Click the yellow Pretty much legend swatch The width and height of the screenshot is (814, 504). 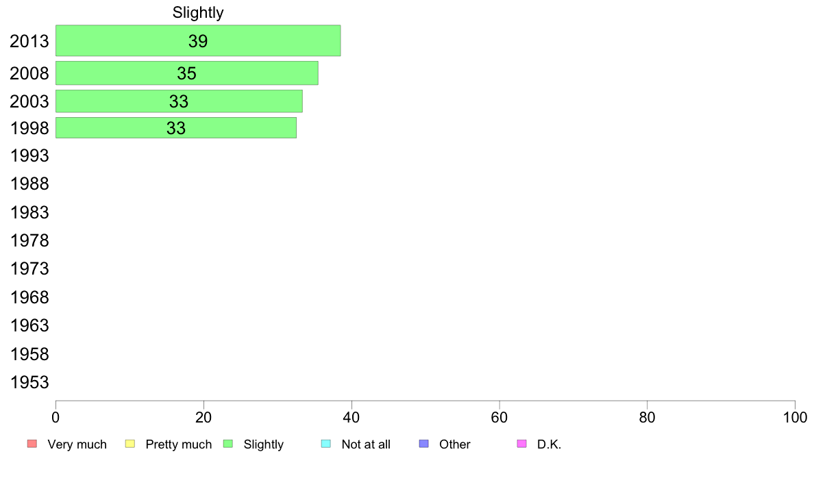130,444
